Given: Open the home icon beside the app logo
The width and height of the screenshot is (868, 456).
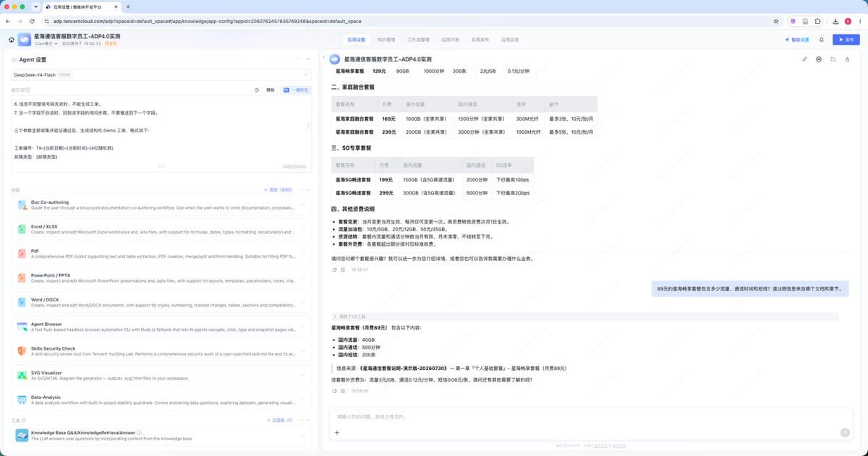Looking at the screenshot, I should pos(12,39).
